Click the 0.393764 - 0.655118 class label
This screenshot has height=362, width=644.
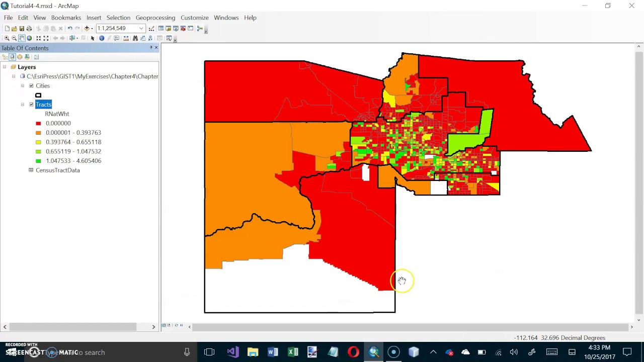(x=73, y=142)
